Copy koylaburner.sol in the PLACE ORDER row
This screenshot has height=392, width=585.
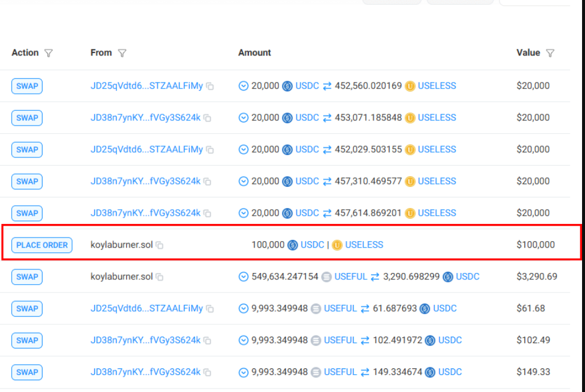160,245
